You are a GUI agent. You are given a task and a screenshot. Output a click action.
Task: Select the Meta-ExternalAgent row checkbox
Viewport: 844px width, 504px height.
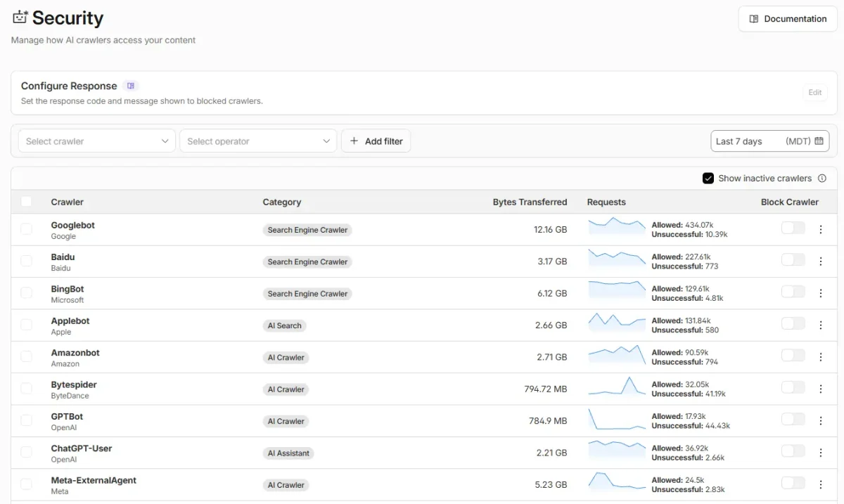point(26,484)
